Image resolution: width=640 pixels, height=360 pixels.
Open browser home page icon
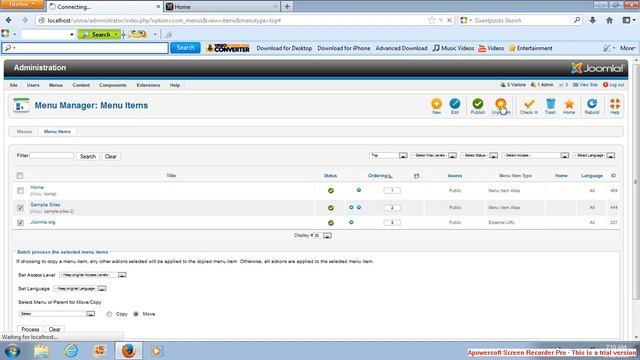click(609, 20)
